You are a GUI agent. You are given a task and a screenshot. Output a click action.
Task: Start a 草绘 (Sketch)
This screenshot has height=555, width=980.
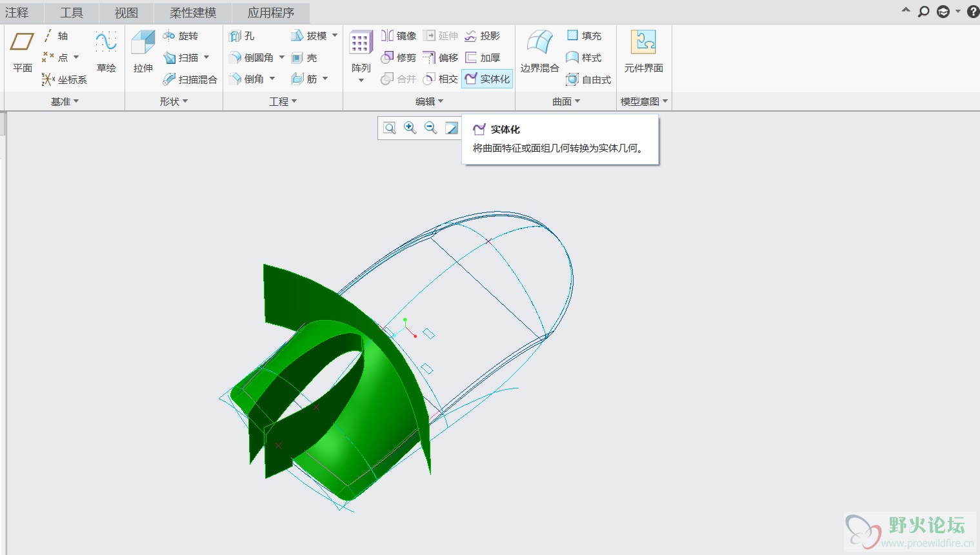106,52
